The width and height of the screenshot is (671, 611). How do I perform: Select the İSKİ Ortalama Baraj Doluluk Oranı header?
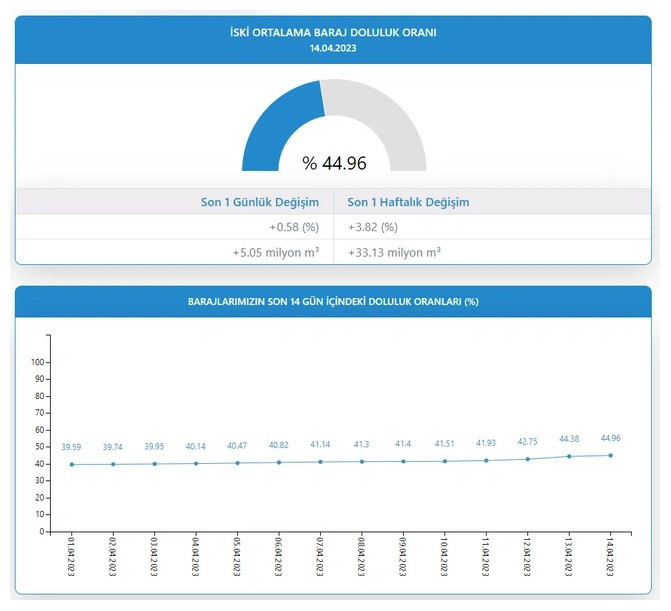334,32
